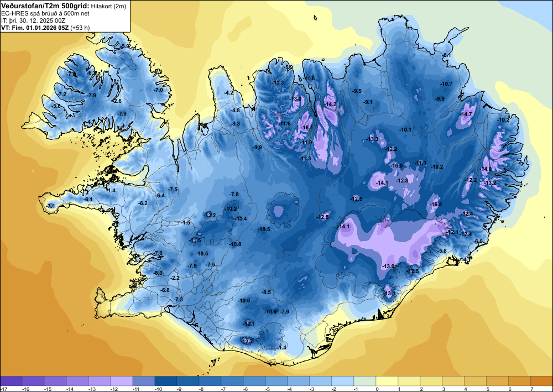Click the -4.8 temperature value on the map
Screen dimensions: 553x392
[235, 111]
